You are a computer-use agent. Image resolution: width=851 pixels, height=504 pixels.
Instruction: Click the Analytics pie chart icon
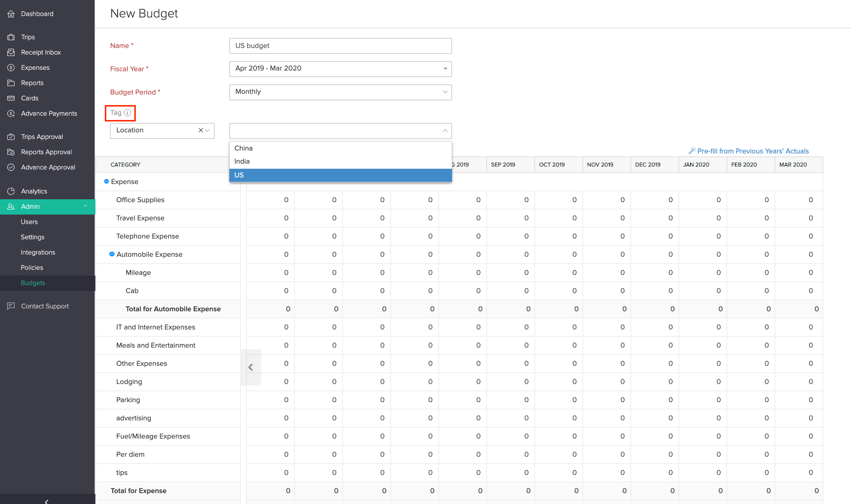pos(11,191)
